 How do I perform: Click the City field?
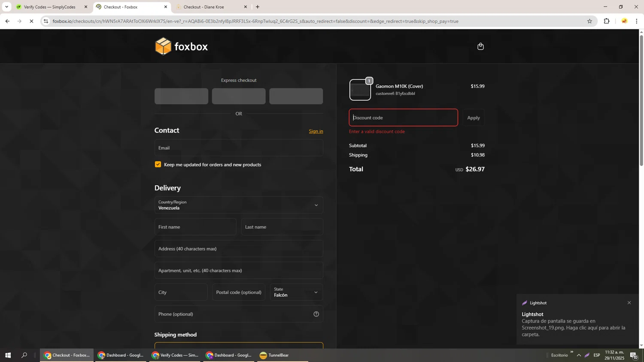pos(181,292)
